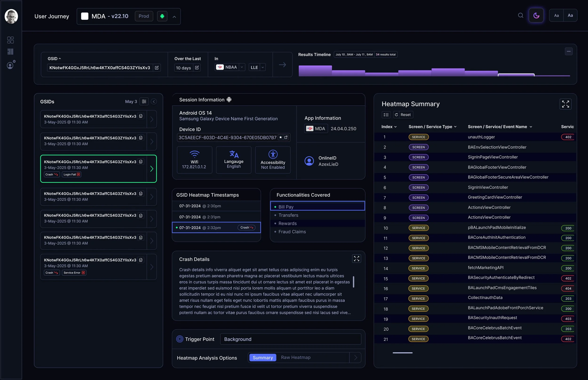Click the edit icon beside 10 days
Viewport: 588px width, 380px height.
coord(197,68)
